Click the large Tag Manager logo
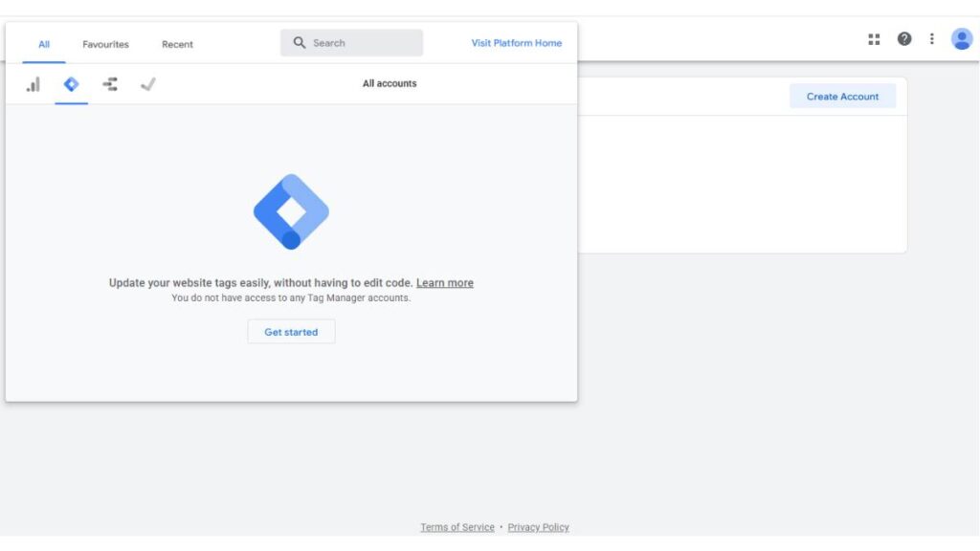Screen dimensions: 980x551 (291, 211)
